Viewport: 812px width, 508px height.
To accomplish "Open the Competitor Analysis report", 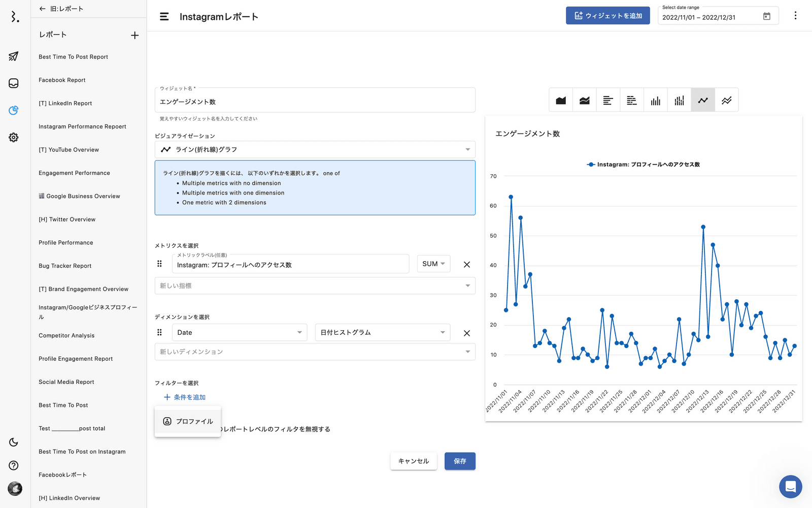I will click(66, 336).
